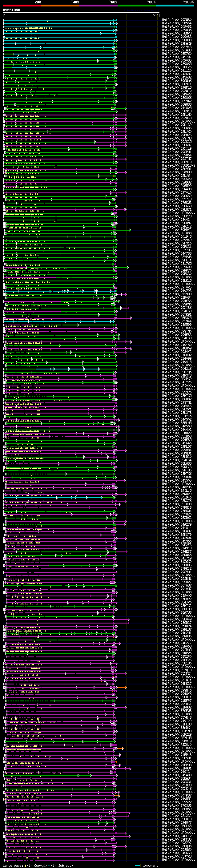Go to hit UniRef100_O48809

coord(177,348)
